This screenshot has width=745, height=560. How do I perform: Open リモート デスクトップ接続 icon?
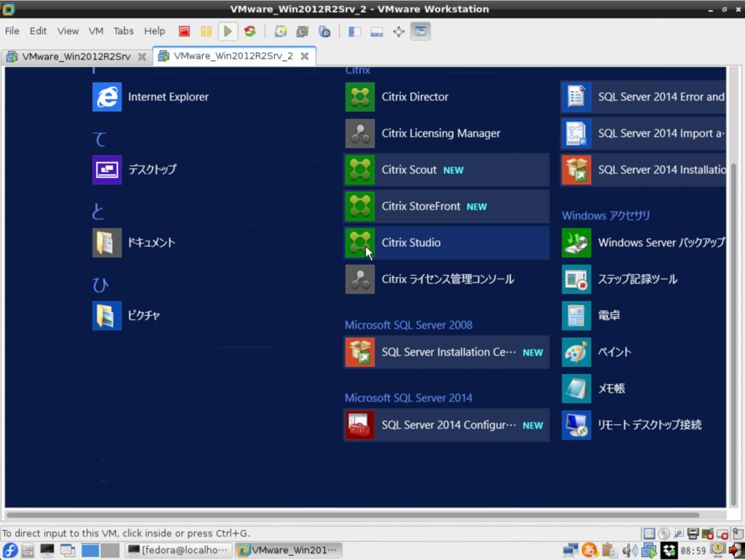click(x=576, y=425)
